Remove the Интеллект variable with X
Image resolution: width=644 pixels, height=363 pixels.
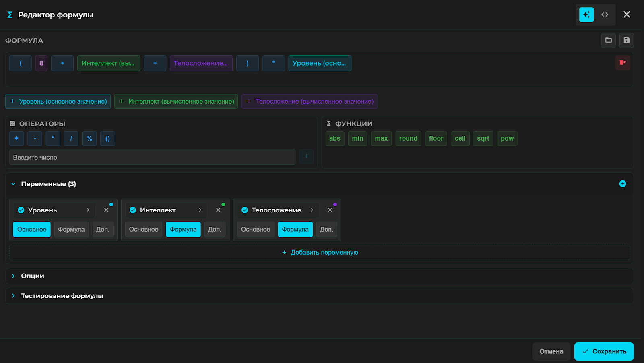pos(218,210)
